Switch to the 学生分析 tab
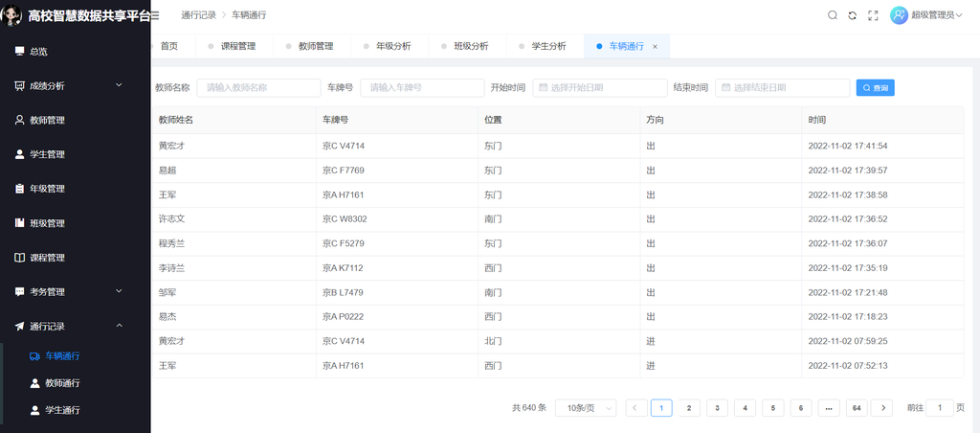 click(x=548, y=46)
